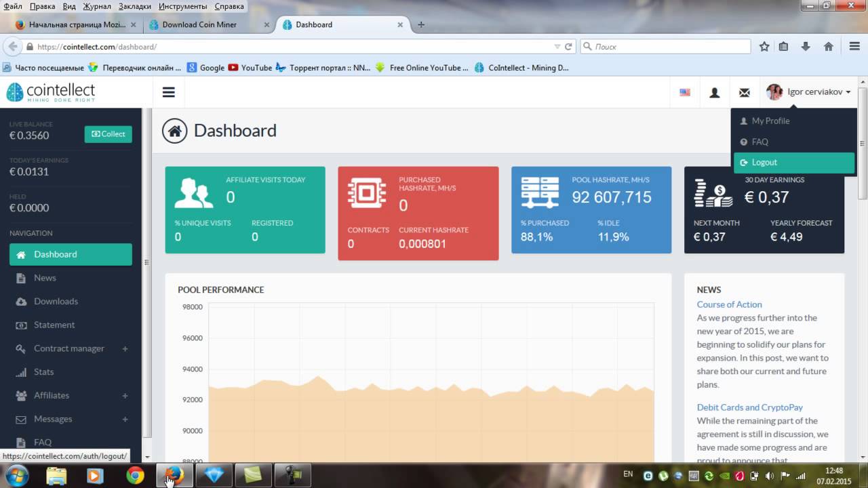Switch to the Download Coin Miner tab
Image resolution: width=868 pixels, height=488 pixels.
209,24
